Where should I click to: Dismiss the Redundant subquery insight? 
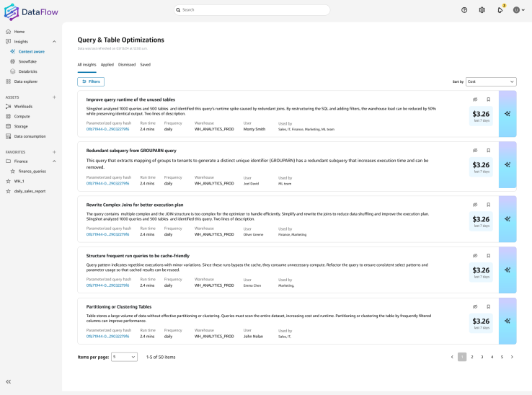click(x=475, y=151)
